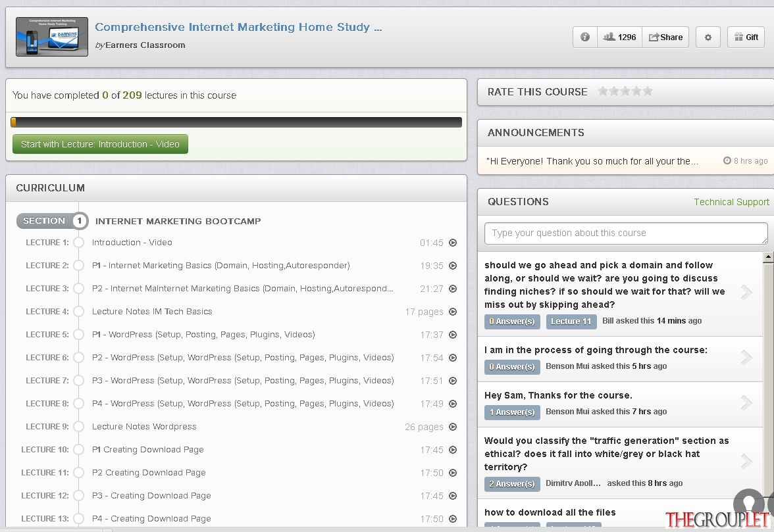This screenshot has height=532, width=774.
Task: Rate the course one star
Action: pos(603,91)
